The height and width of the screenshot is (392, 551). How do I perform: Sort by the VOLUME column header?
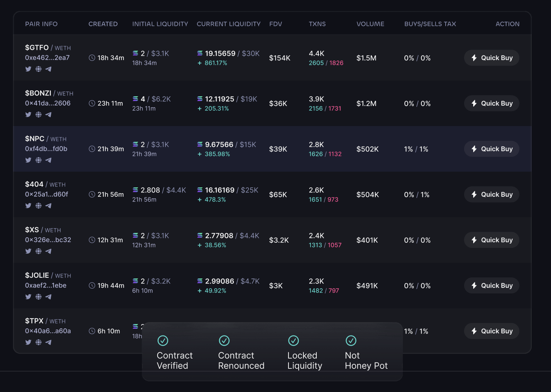[370, 24]
